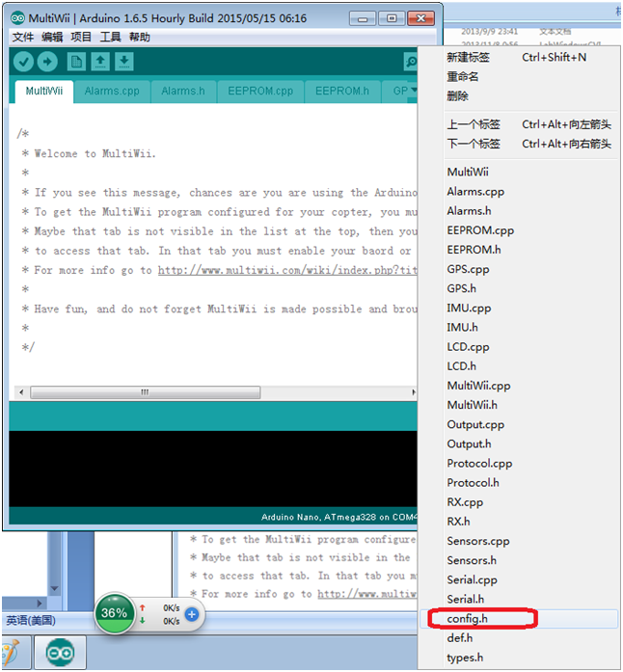Select types.h from the tab list

(519, 658)
